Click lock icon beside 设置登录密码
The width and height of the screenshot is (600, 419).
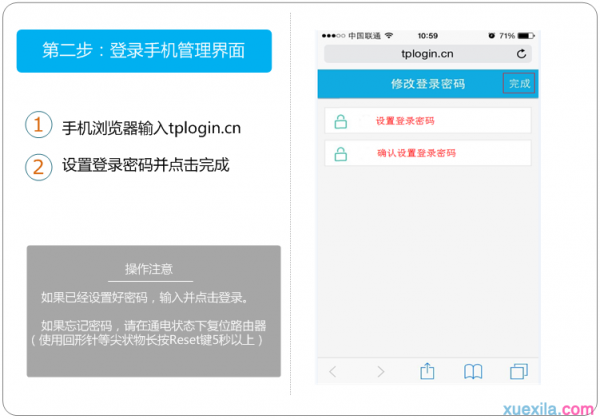pyautogui.click(x=340, y=121)
